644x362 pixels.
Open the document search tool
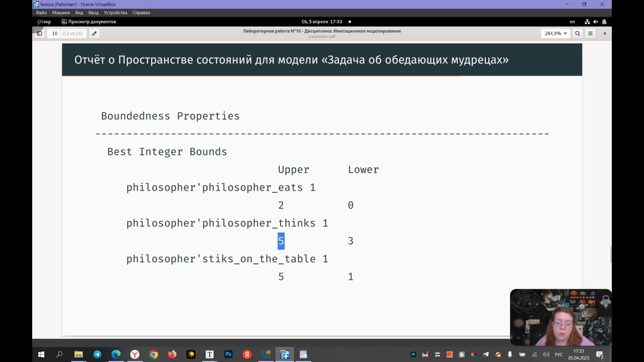[578, 34]
